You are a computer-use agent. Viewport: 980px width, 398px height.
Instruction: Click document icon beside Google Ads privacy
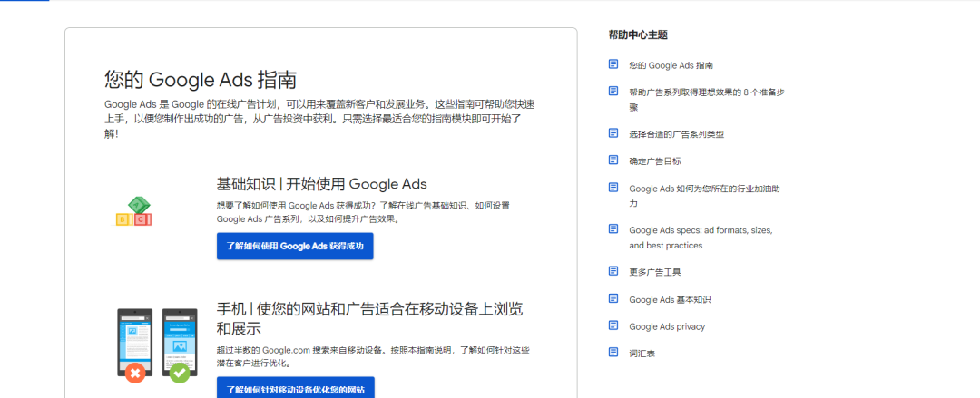coord(613,325)
